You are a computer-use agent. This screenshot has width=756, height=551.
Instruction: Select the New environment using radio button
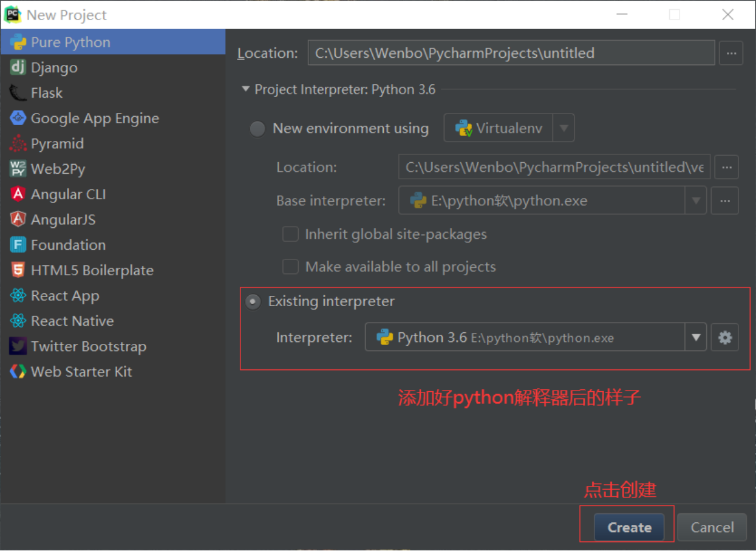(257, 129)
